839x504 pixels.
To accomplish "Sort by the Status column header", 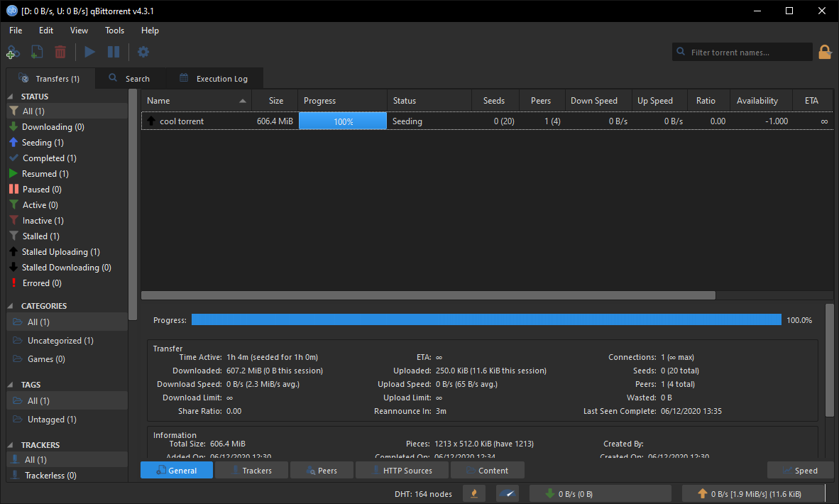I will tap(429, 101).
